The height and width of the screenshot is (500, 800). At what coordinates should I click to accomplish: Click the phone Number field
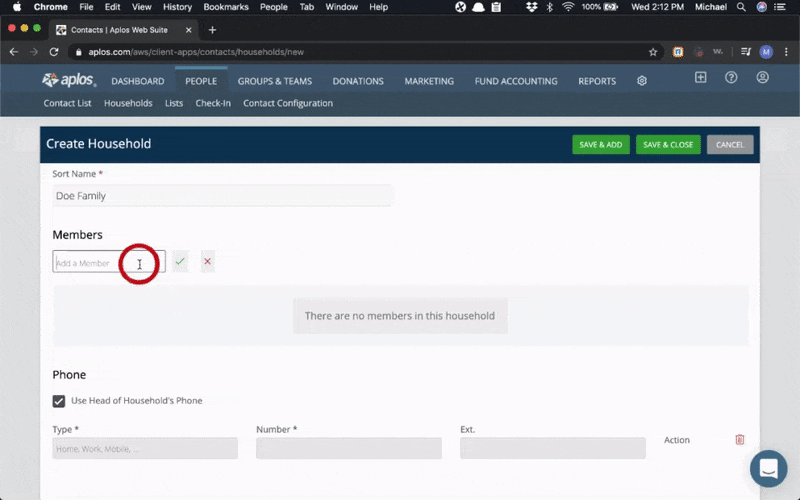tap(349, 448)
